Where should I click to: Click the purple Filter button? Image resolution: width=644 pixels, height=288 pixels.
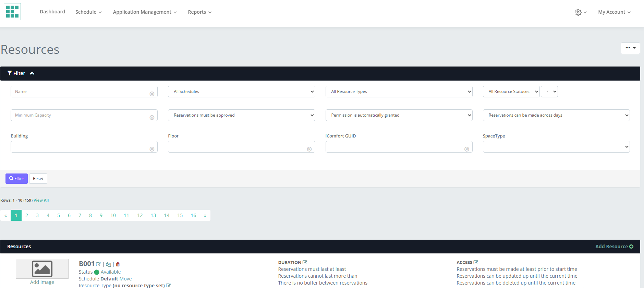[x=16, y=179]
